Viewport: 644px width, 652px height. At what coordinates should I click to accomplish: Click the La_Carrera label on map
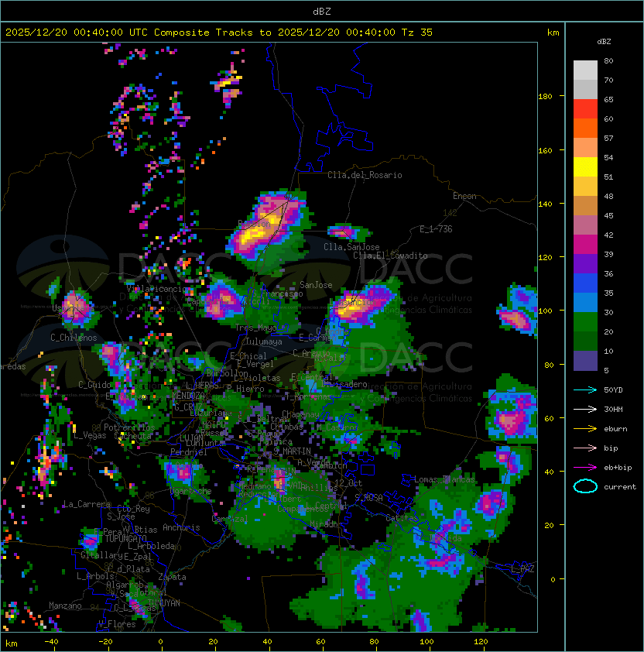coord(87,504)
